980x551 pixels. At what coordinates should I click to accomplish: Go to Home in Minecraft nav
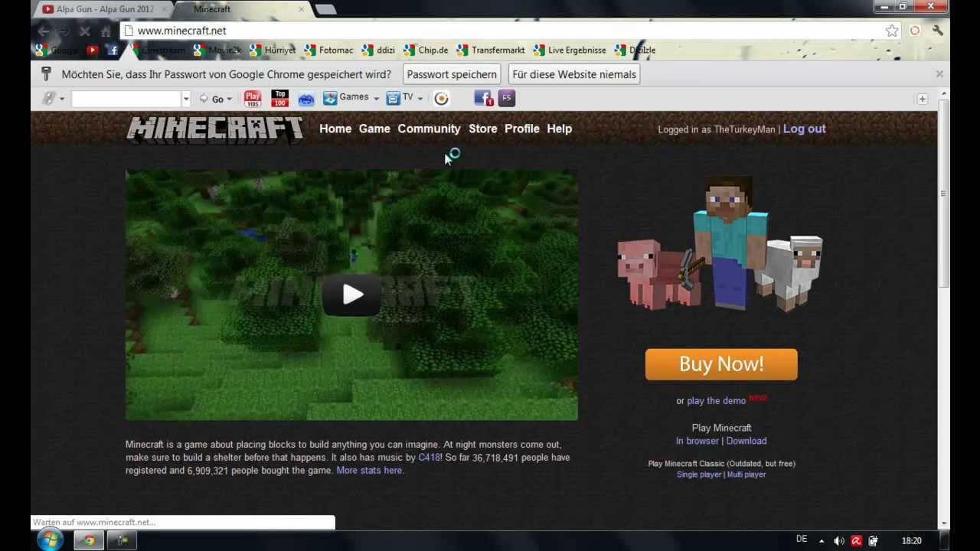335,129
